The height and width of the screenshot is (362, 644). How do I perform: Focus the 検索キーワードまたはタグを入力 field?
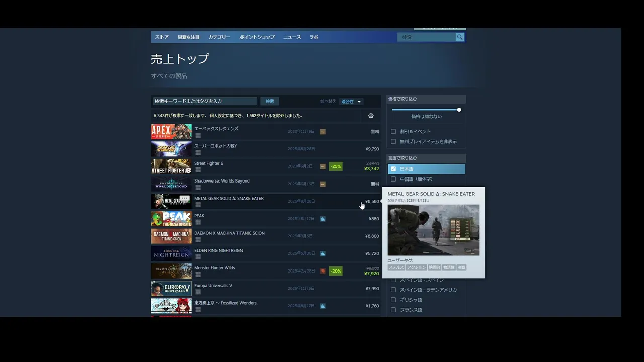205,101
